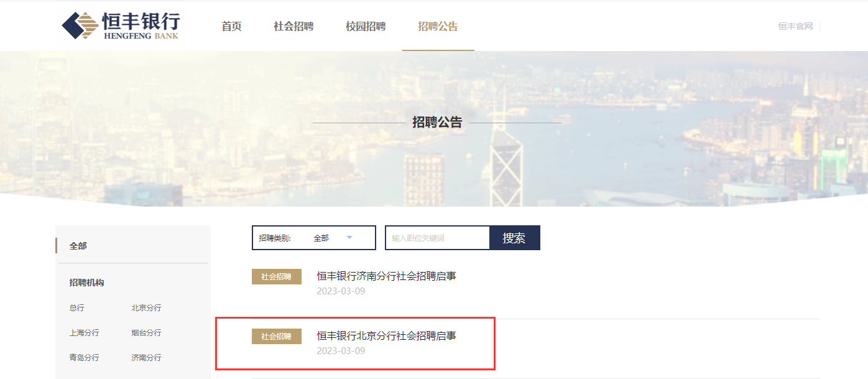Focus the 输入职位关键词 search field
The image size is (868, 379).
(438, 238)
